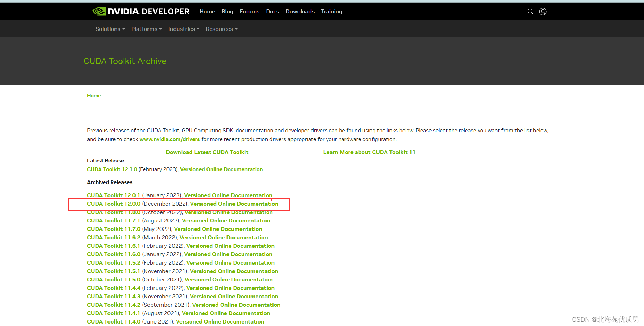Image resolution: width=644 pixels, height=326 pixels.
Task: Open CUDA Toolkit 11.4.4 link
Action: [x=114, y=288]
